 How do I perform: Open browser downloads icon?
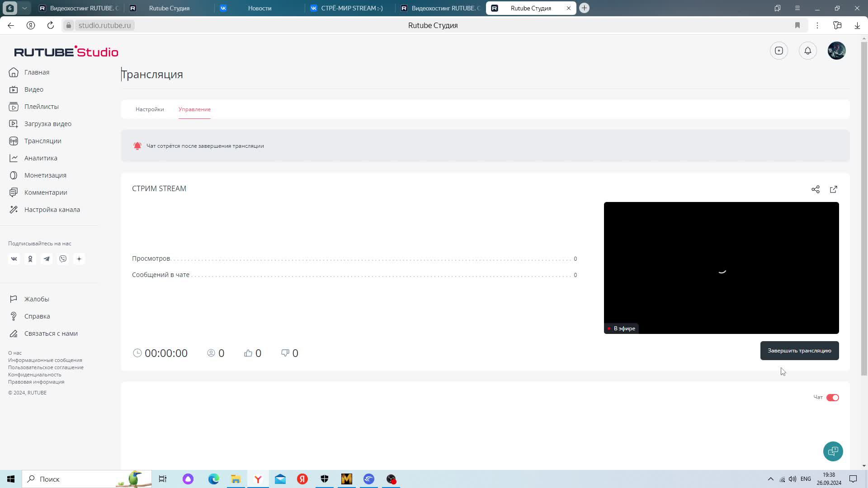click(857, 25)
